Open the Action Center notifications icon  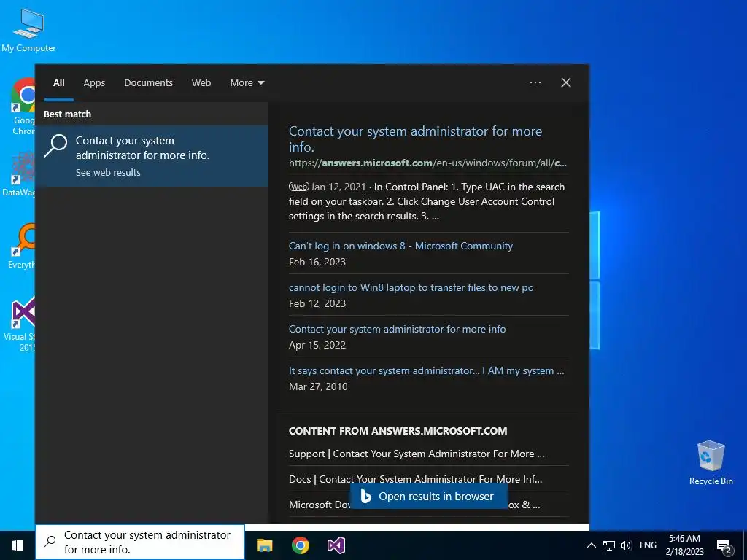[724, 545]
